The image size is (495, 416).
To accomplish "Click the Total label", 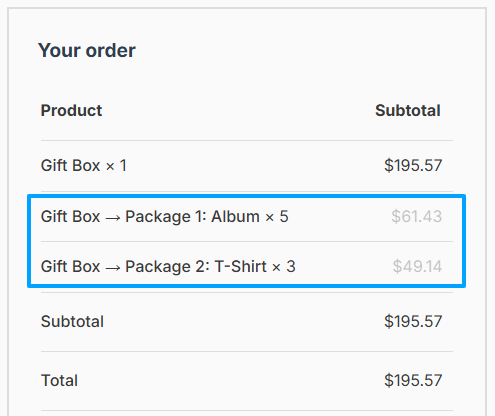I will 59,380.
